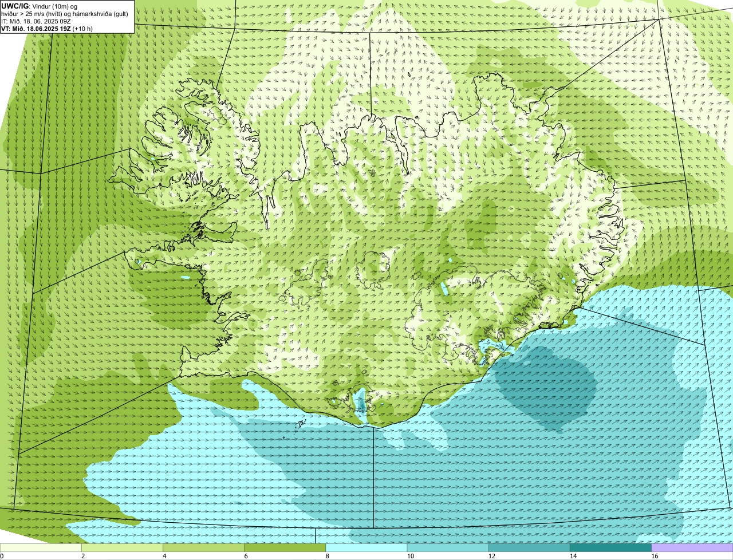
Task: Click the pale yellow 0–2 legend swatch
Action: (41, 547)
